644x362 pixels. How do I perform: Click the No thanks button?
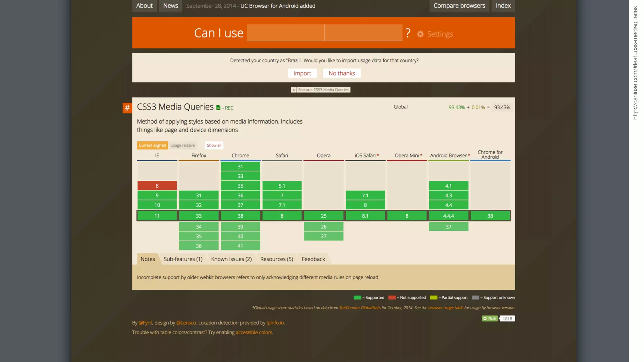(342, 73)
